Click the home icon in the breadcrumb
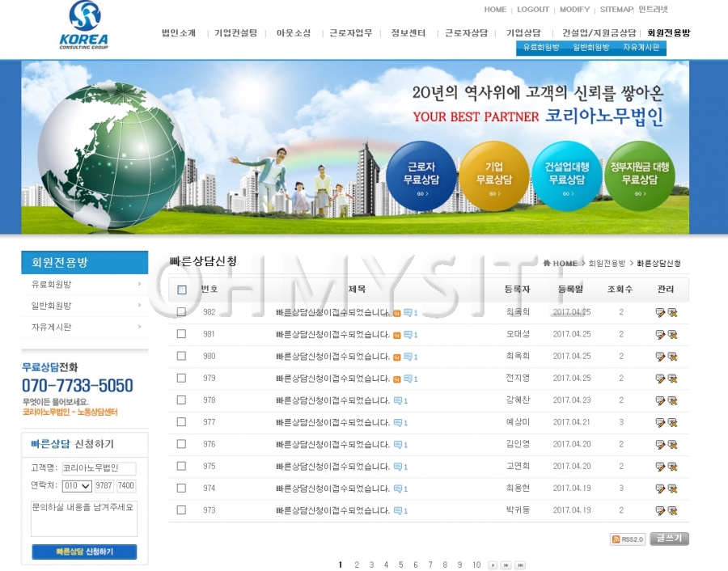This screenshot has height=571, width=728. point(548,263)
